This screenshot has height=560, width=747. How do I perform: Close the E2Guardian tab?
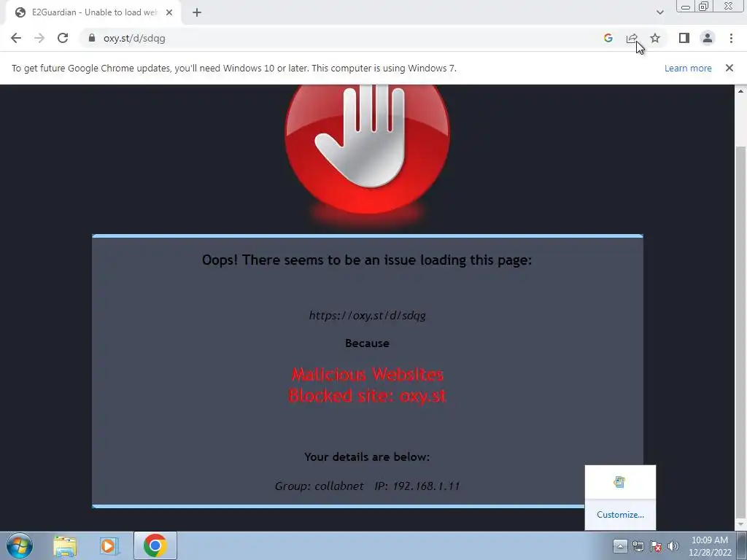point(169,12)
